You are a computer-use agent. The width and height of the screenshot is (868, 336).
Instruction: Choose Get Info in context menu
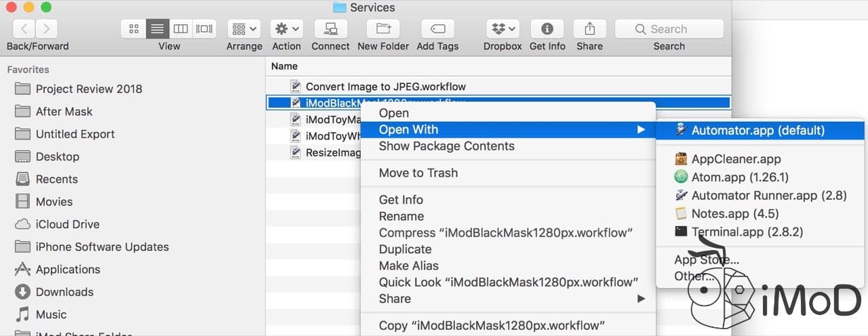[x=507, y=200]
